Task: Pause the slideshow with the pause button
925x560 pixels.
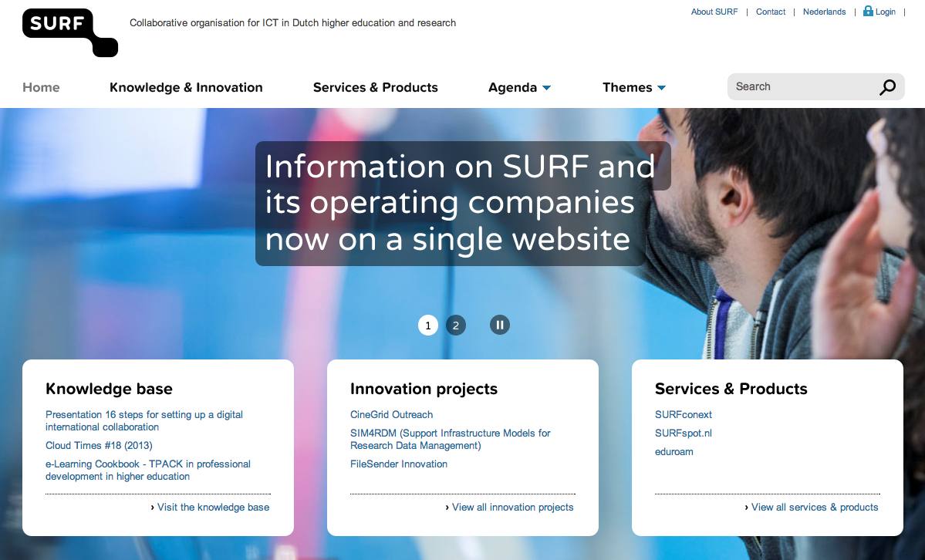Action: coord(500,326)
